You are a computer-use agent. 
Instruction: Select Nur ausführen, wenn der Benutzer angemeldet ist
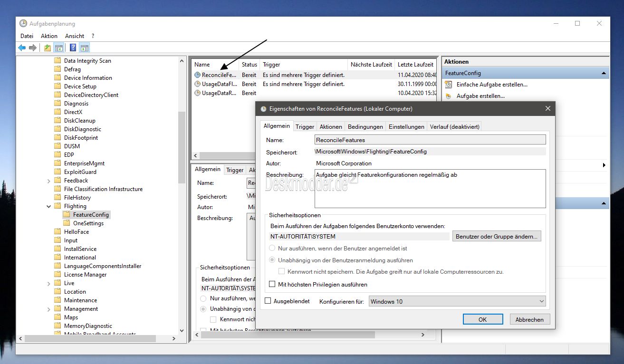click(272, 248)
